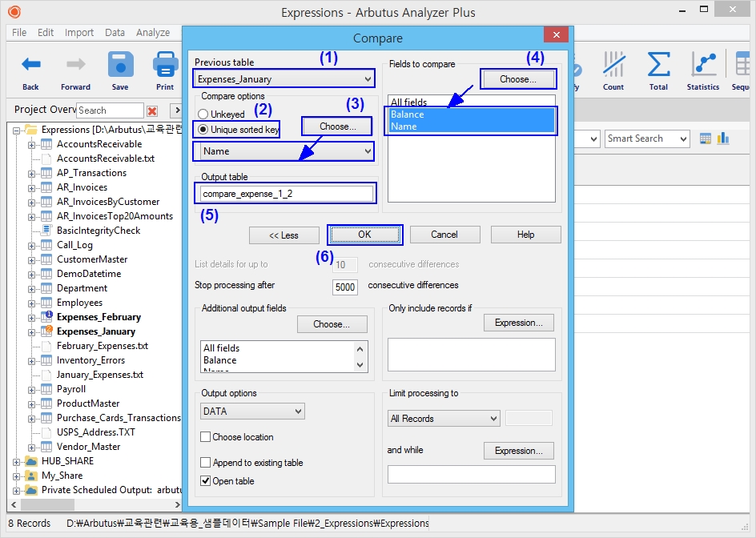The image size is (756, 538).
Task: Click the Forward toolbar icon
Action: point(76,65)
